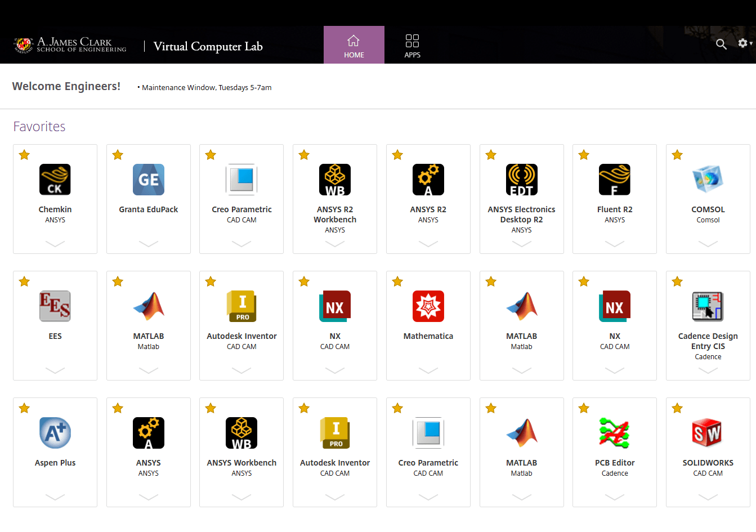Toggle the favorite star on Fluent R2
This screenshot has height=532, width=756.
coord(583,154)
